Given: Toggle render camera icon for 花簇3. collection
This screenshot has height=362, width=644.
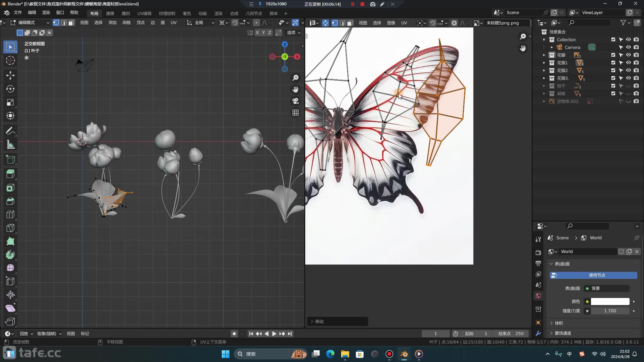Looking at the screenshot, I should (636, 78).
